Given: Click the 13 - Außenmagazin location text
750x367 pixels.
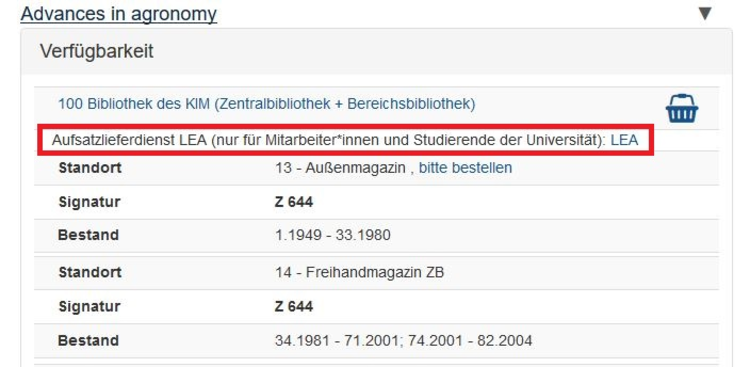Looking at the screenshot, I should pyautogui.click(x=341, y=168).
